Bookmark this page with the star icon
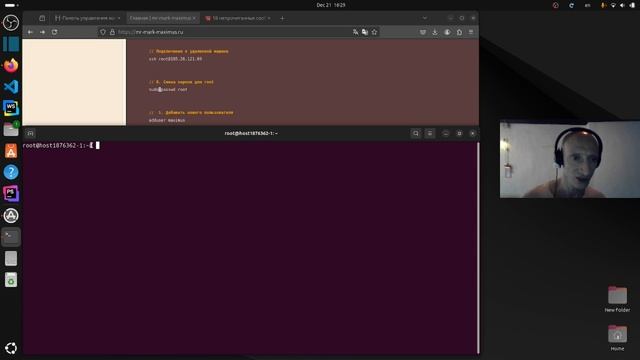Screen dimensions: 640x360 coord(374,32)
